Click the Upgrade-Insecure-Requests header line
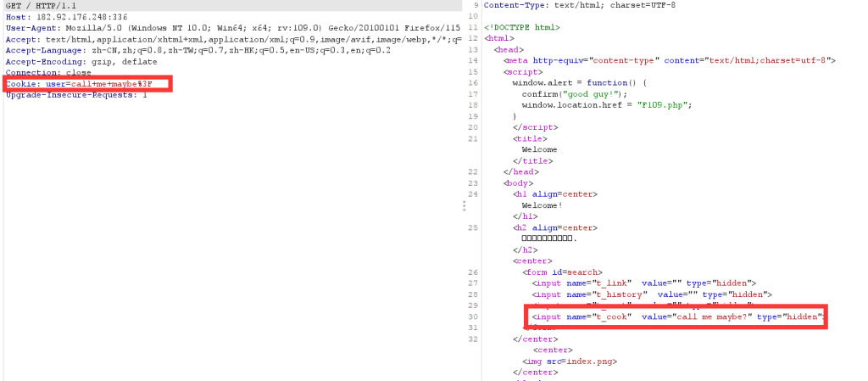 [76, 95]
